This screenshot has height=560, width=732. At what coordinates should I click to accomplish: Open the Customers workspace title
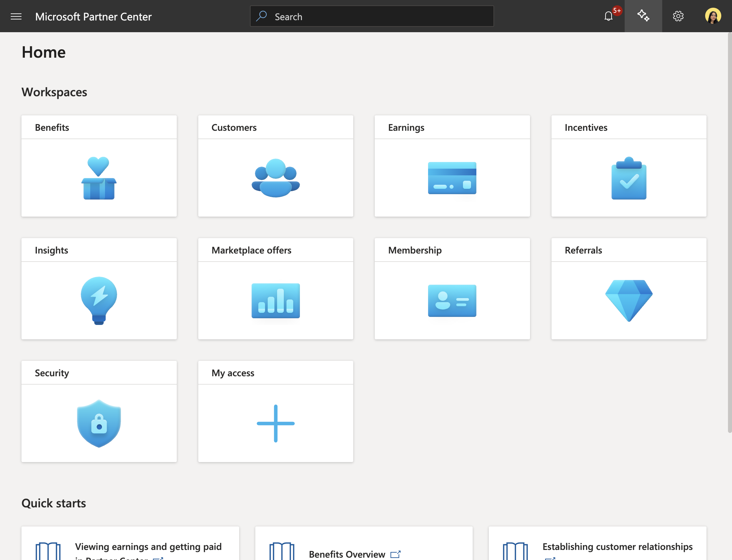click(234, 127)
